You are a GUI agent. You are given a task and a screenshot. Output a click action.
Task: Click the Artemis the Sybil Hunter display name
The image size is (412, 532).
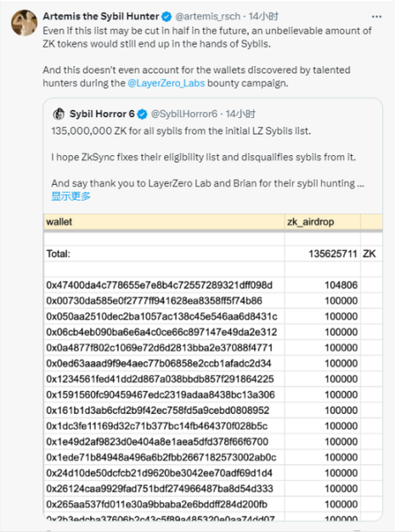pyautogui.click(x=101, y=16)
